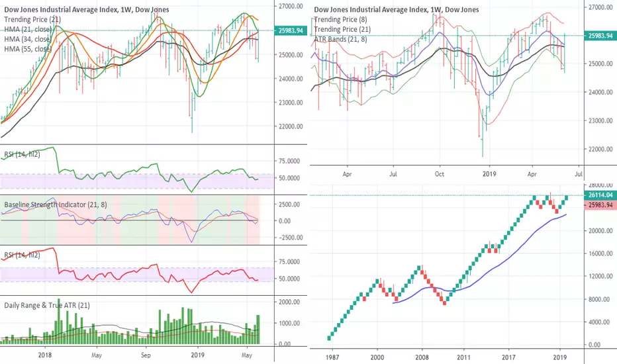Select the 'Trending Price (21)' legend in right chart
Screen dimensions: 617x364
click(342, 29)
